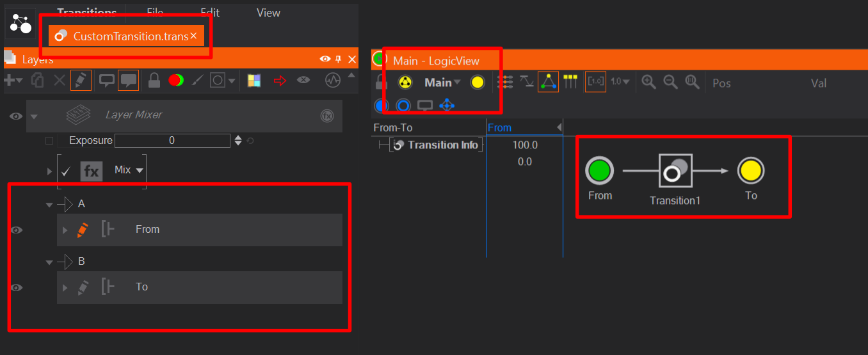The width and height of the screenshot is (868, 355).
Task: Click the triangle node graph icon
Action: tap(548, 82)
